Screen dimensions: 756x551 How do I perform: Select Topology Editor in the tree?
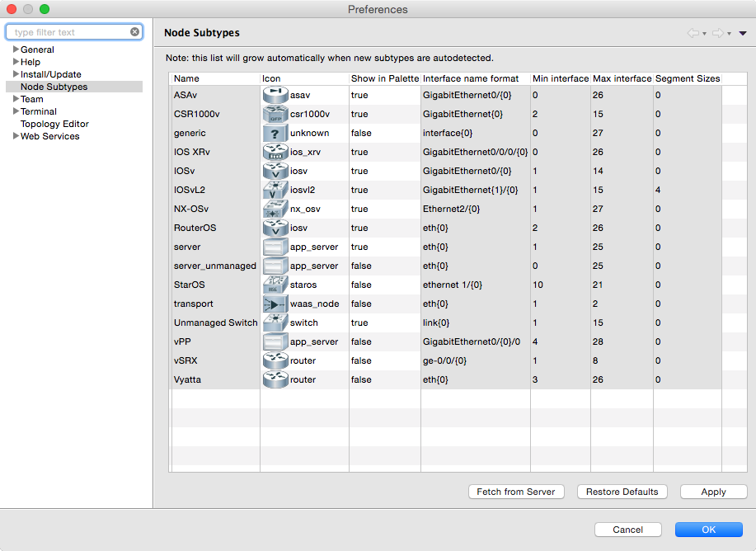tap(54, 124)
